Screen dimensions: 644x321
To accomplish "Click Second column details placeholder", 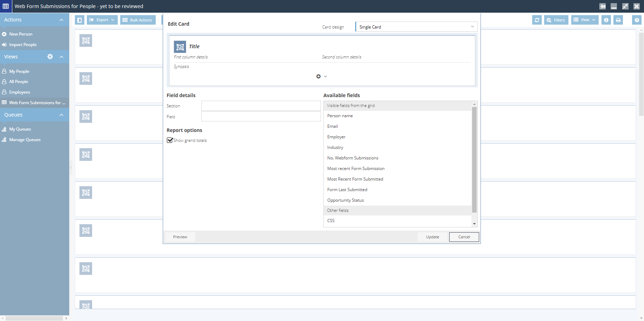I will click(x=342, y=57).
